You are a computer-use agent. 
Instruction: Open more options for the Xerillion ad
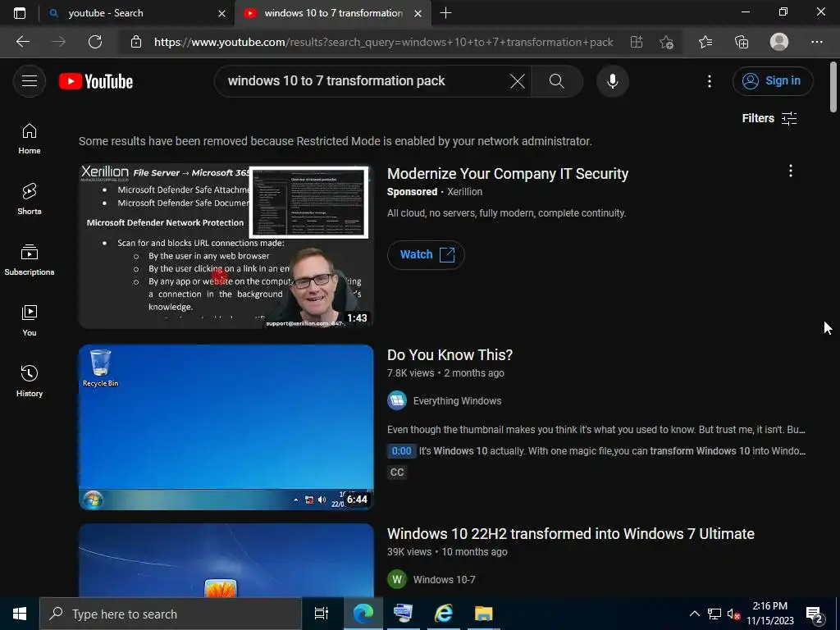790,171
